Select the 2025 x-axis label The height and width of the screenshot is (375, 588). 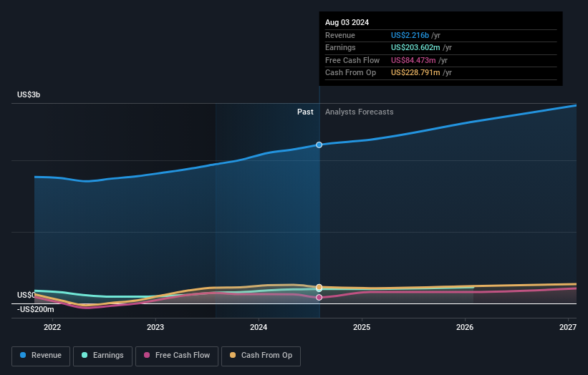pyautogui.click(x=362, y=327)
